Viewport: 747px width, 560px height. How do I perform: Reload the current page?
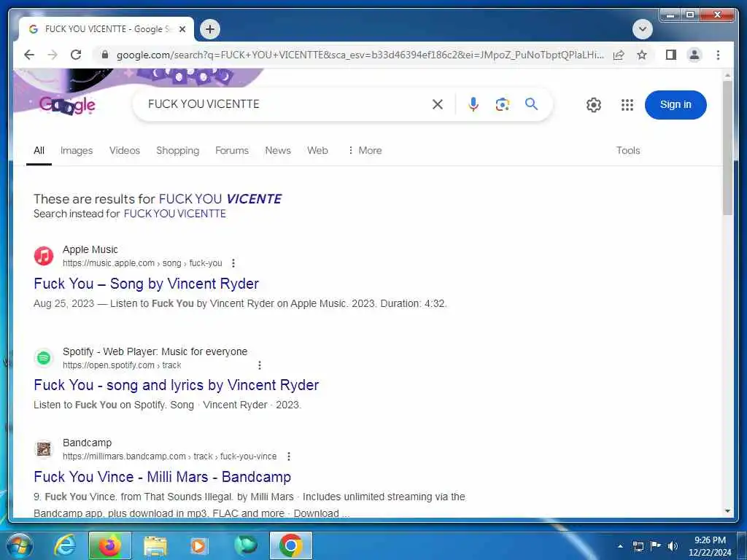(76, 55)
